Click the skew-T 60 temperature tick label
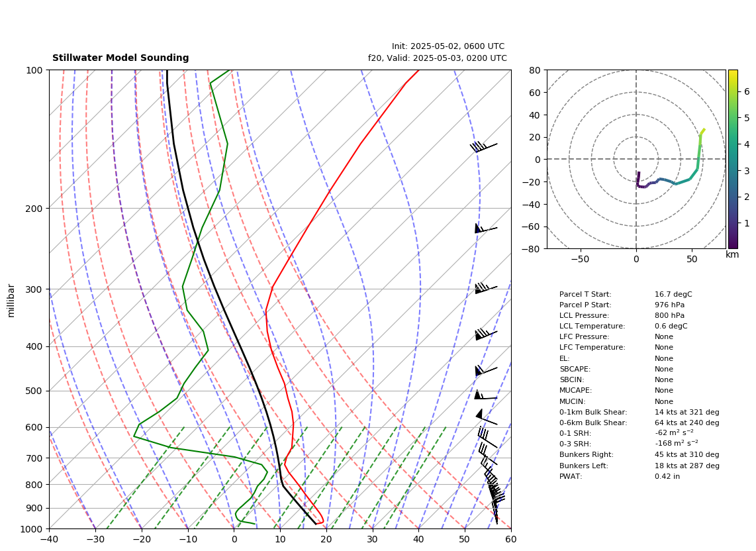Image resolution: width=756 pixels, height=551 pixels. (x=511, y=539)
